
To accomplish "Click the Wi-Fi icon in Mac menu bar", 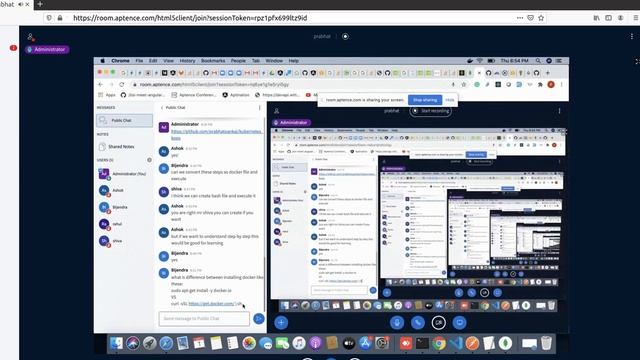I will 480,60.
